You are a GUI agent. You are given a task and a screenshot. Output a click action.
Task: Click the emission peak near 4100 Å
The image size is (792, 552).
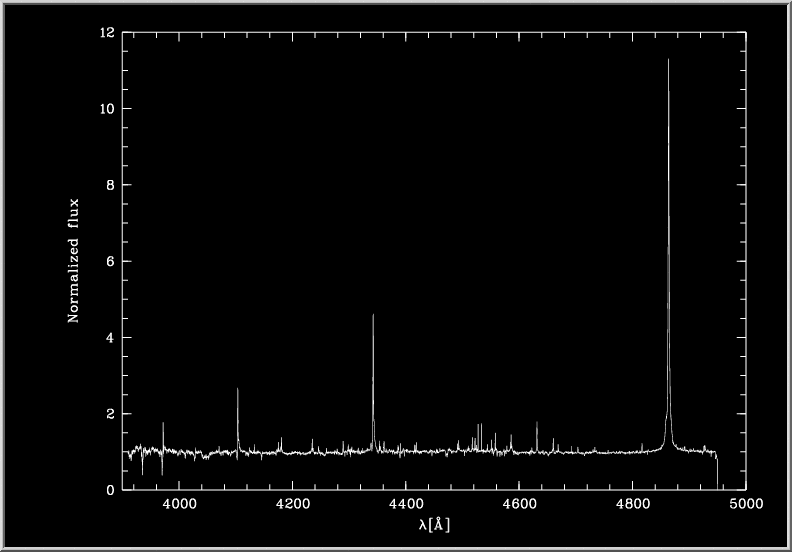tap(237, 390)
